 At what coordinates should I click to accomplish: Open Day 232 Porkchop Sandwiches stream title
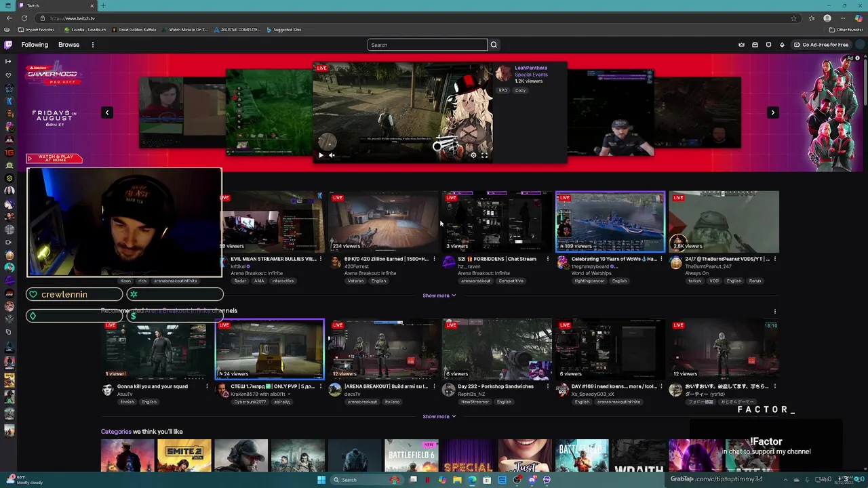tap(496, 386)
